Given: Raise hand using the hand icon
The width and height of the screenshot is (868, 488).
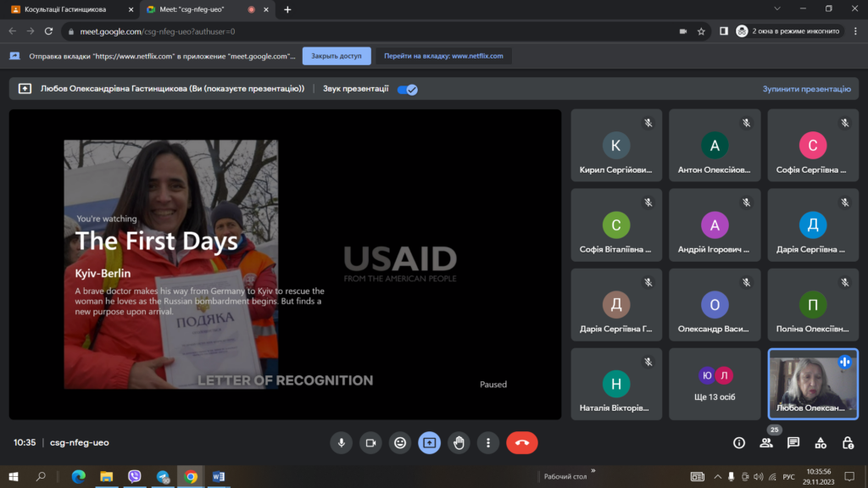Looking at the screenshot, I should point(459,442).
